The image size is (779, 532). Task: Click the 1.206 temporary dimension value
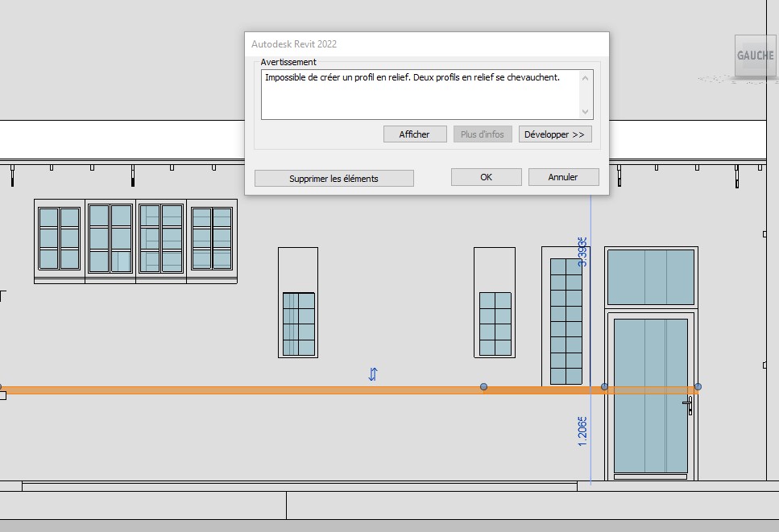click(x=582, y=431)
